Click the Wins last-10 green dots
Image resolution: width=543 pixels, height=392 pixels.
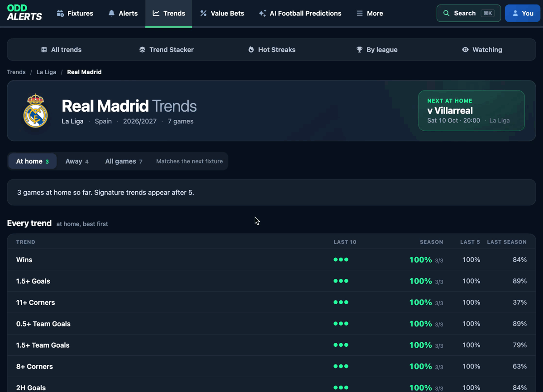click(341, 260)
